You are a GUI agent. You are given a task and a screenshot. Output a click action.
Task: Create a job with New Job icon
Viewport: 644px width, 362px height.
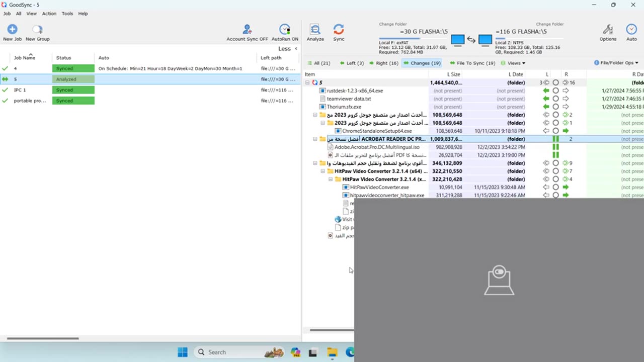click(x=12, y=30)
